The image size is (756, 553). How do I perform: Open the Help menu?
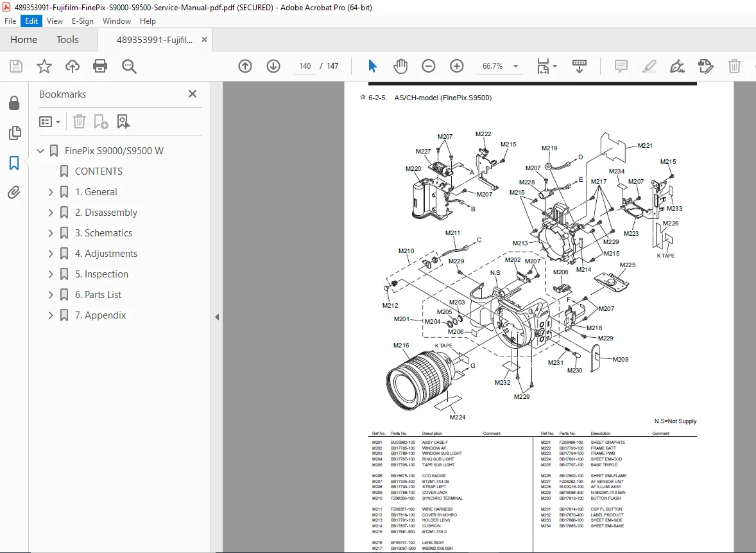pos(148,21)
